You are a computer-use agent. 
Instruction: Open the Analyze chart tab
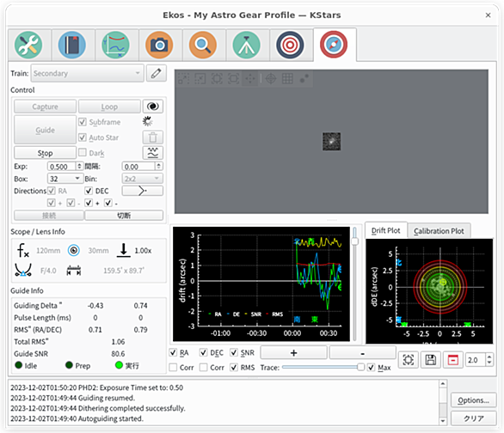116,45
